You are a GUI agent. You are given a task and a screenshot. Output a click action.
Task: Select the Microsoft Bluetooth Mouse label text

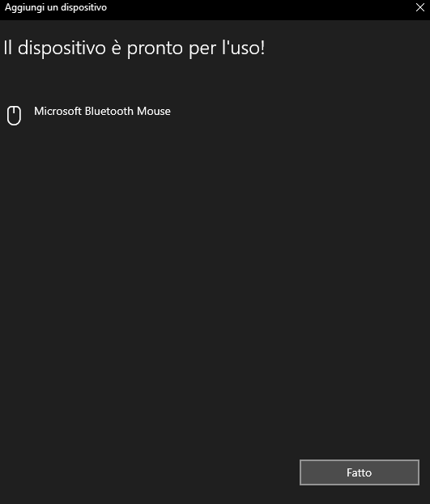point(102,111)
